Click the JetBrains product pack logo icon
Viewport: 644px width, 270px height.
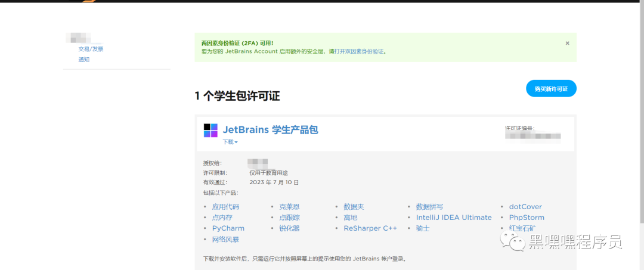point(210,130)
